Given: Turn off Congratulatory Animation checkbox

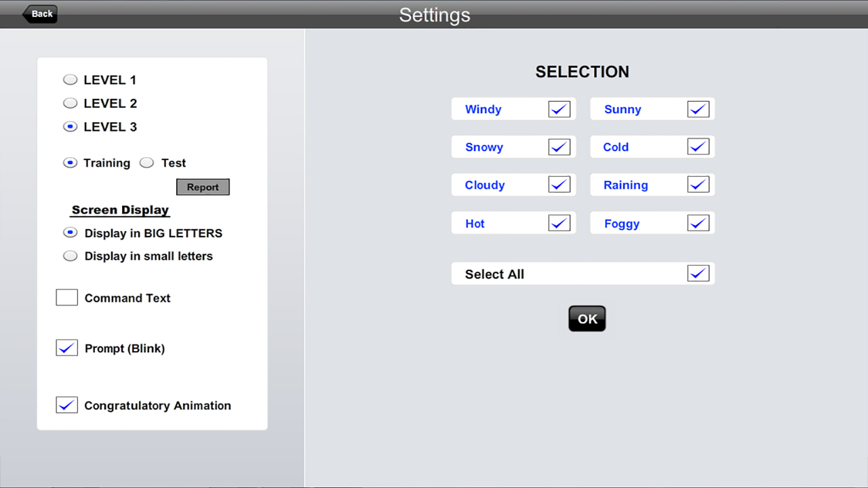Looking at the screenshot, I should click(x=66, y=405).
